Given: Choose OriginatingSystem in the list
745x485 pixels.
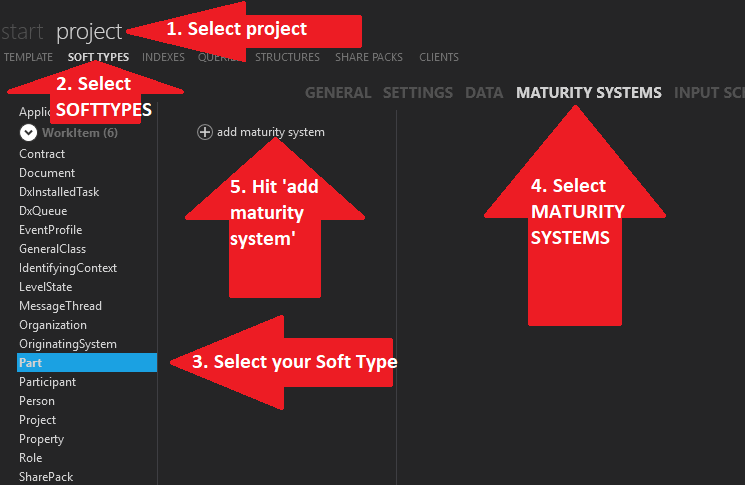Looking at the screenshot, I should point(68,344).
